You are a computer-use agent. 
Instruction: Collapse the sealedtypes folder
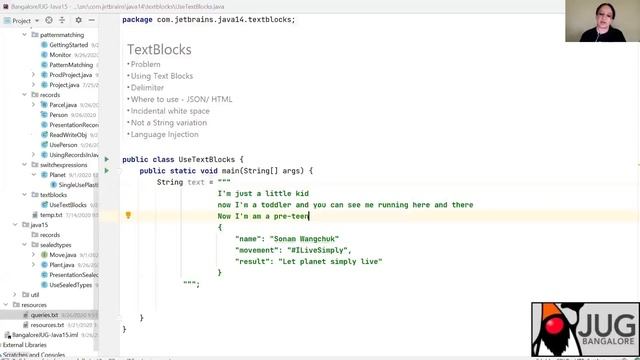[x=24, y=245]
